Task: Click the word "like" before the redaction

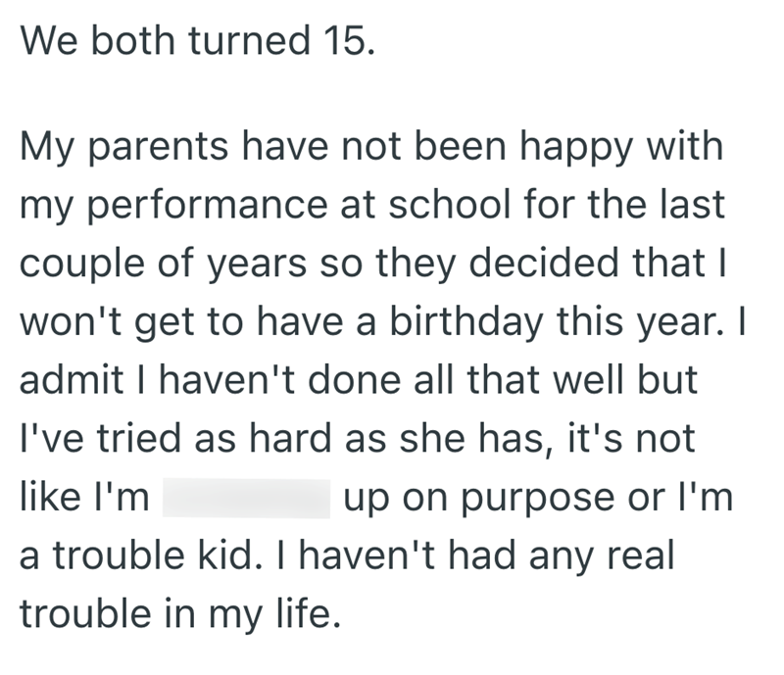Action: point(49,497)
